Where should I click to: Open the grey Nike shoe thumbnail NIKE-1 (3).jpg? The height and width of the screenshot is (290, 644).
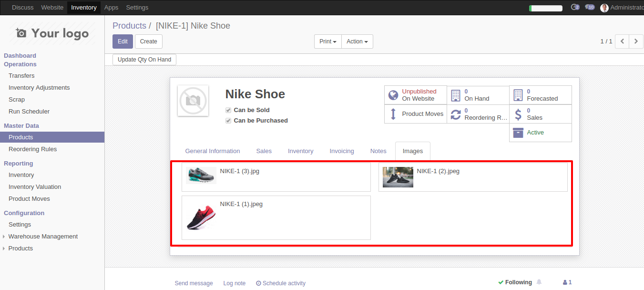point(201,175)
